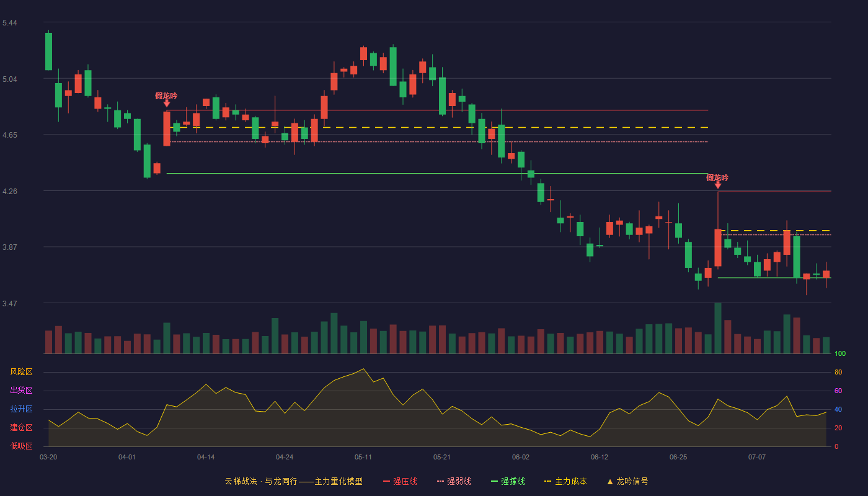The height and width of the screenshot is (496, 868).
Task: Select the 出货区 zone label
Action: [21, 391]
